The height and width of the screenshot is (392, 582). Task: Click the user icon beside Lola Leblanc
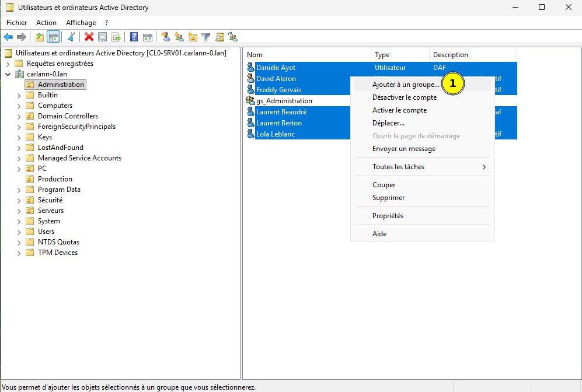(x=251, y=134)
